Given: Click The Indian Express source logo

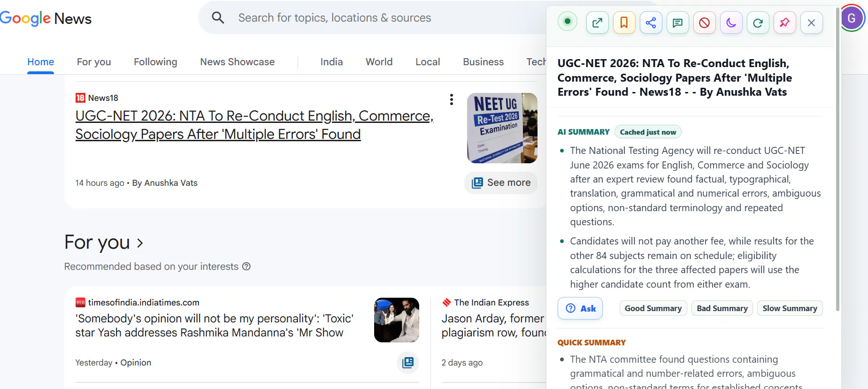Looking at the screenshot, I should point(446,303).
